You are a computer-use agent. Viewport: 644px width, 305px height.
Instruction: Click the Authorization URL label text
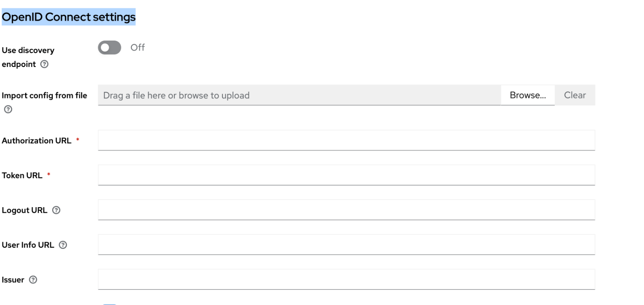pyautogui.click(x=36, y=141)
